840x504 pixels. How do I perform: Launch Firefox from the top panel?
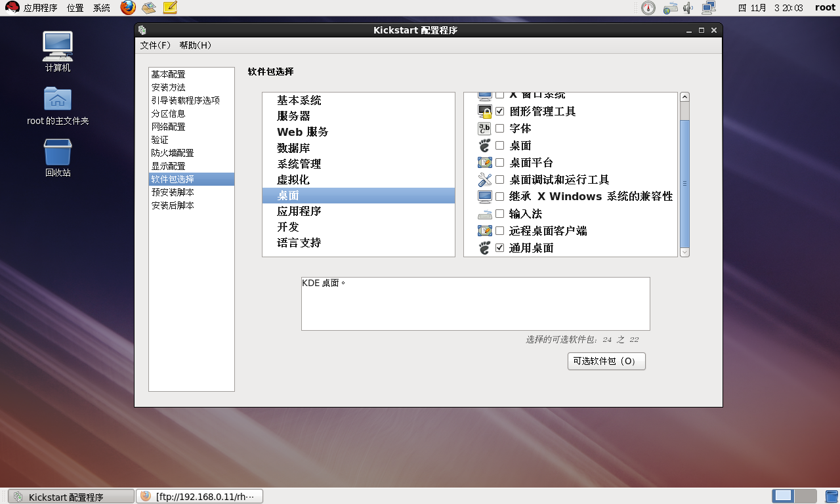pos(128,8)
